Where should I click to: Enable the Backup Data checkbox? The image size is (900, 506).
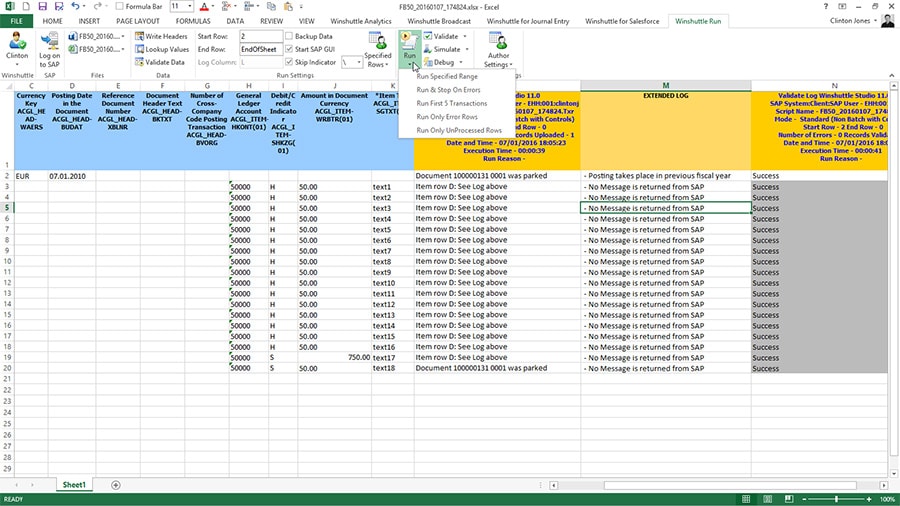pyautogui.click(x=289, y=36)
